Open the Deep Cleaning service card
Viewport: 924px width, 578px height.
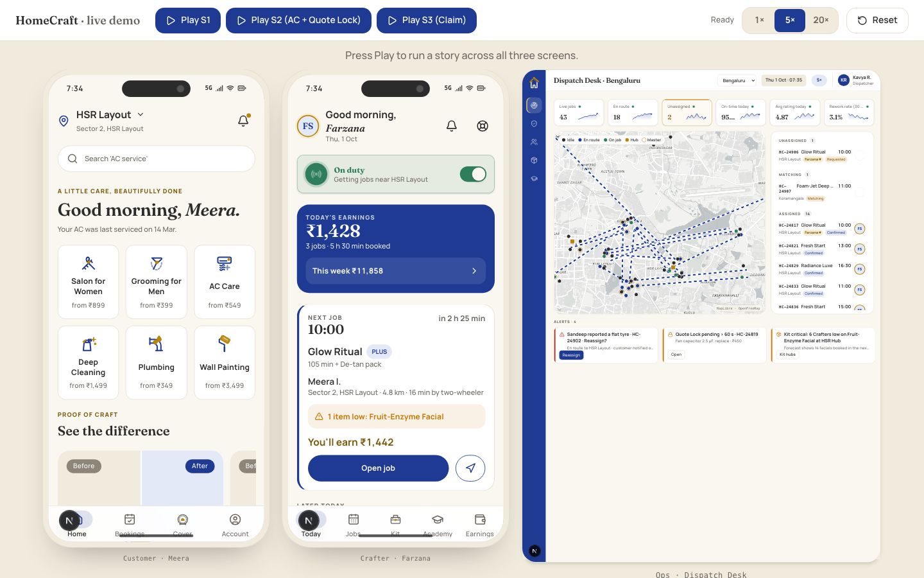click(89, 362)
